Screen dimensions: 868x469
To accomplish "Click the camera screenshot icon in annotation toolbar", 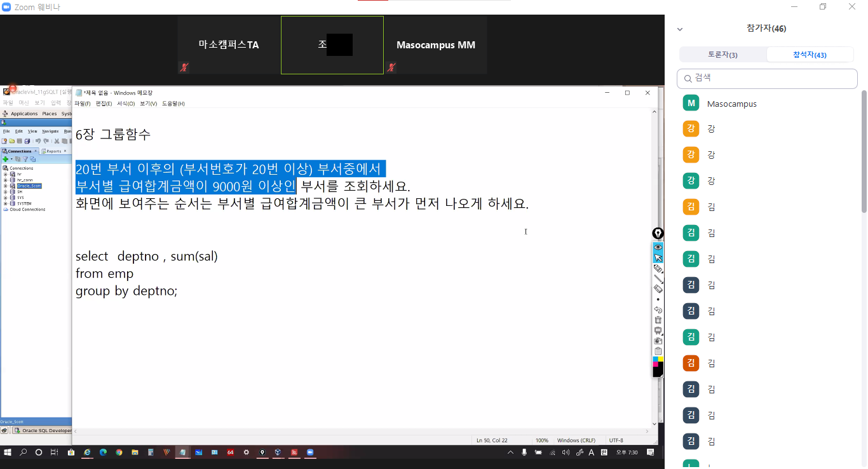I will [x=658, y=341].
